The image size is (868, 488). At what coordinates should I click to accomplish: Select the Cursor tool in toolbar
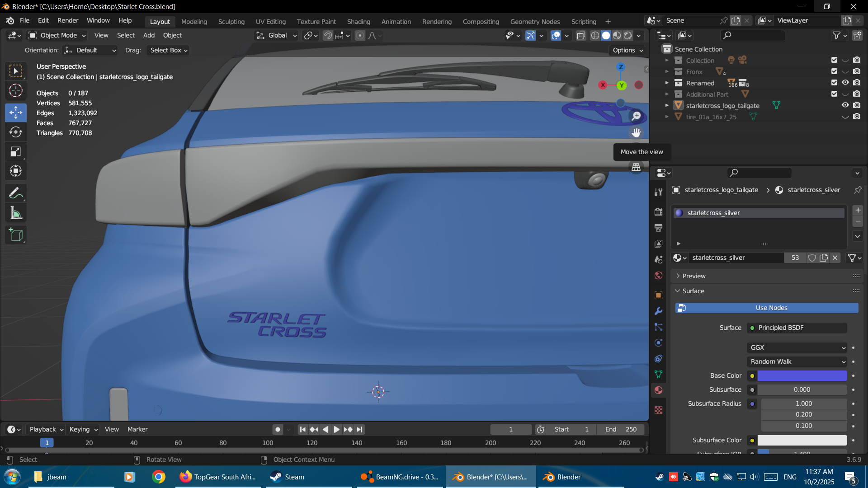click(x=16, y=90)
